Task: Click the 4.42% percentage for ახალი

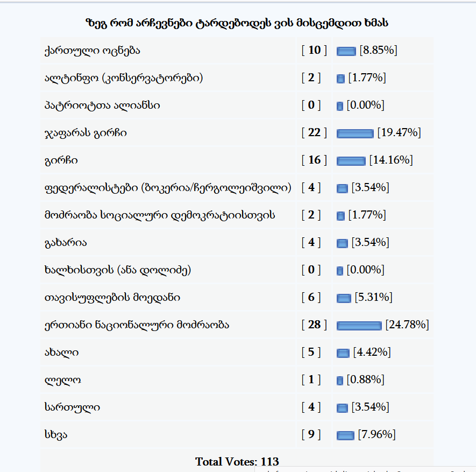Action: tap(372, 353)
